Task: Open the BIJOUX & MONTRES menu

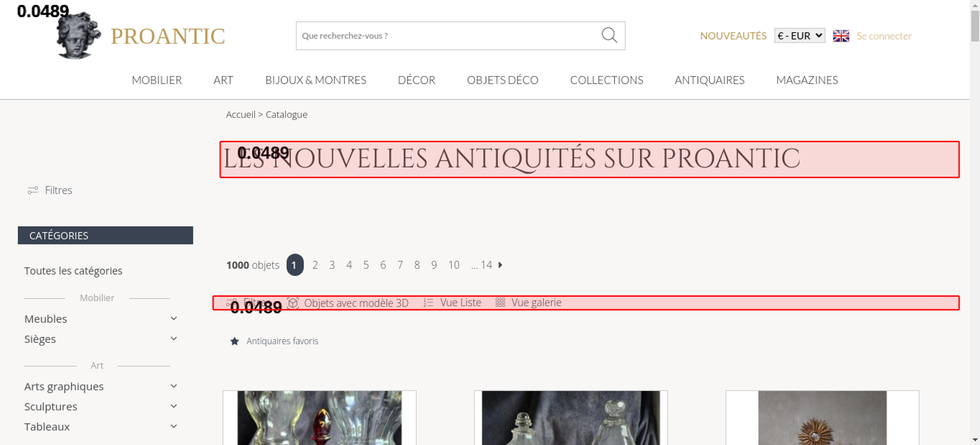Action: click(316, 80)
